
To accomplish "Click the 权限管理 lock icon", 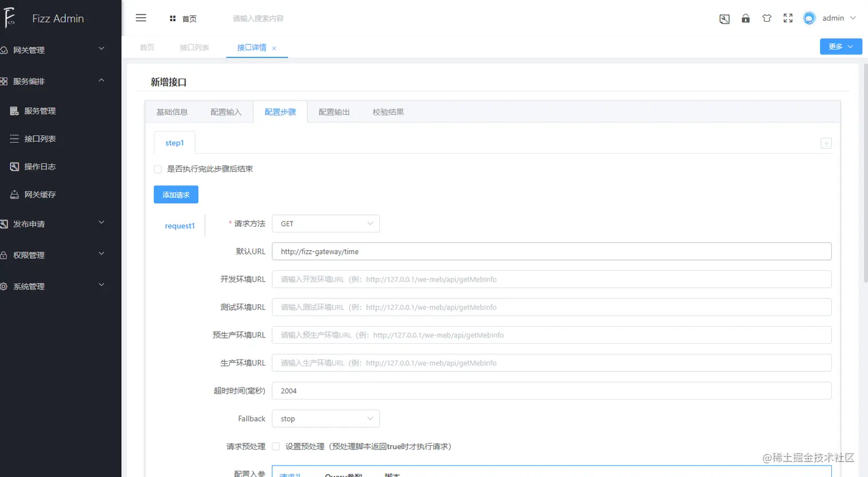I will click(4, 255).
